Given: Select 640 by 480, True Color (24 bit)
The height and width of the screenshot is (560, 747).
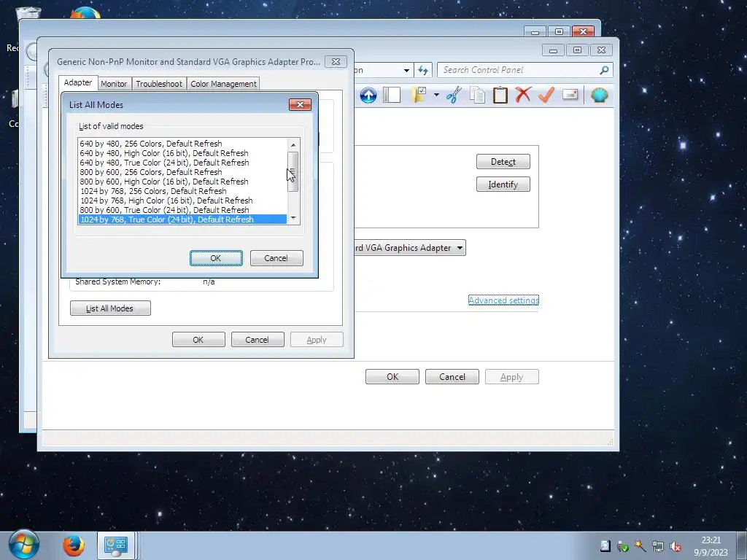Looking at the screenshot, I should pyautogui.click(x=182, y=163).
